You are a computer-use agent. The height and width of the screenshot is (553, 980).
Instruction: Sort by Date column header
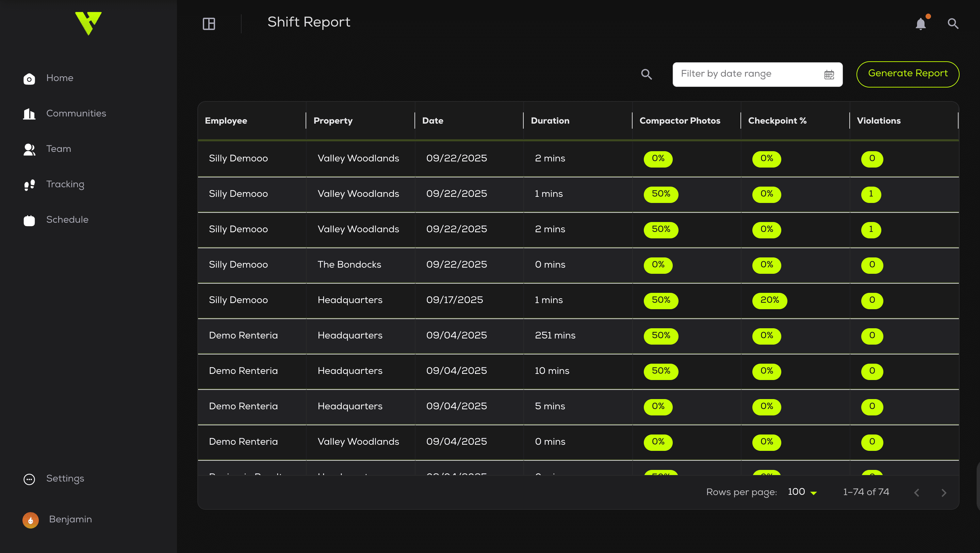(x=432, y=121)
